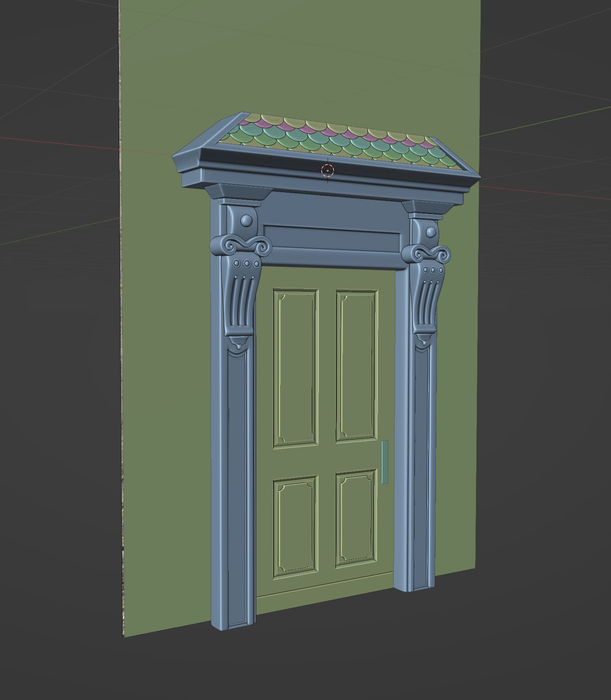
Task: Select the lower-right recessed door panel
Action: tap(356, 518)
